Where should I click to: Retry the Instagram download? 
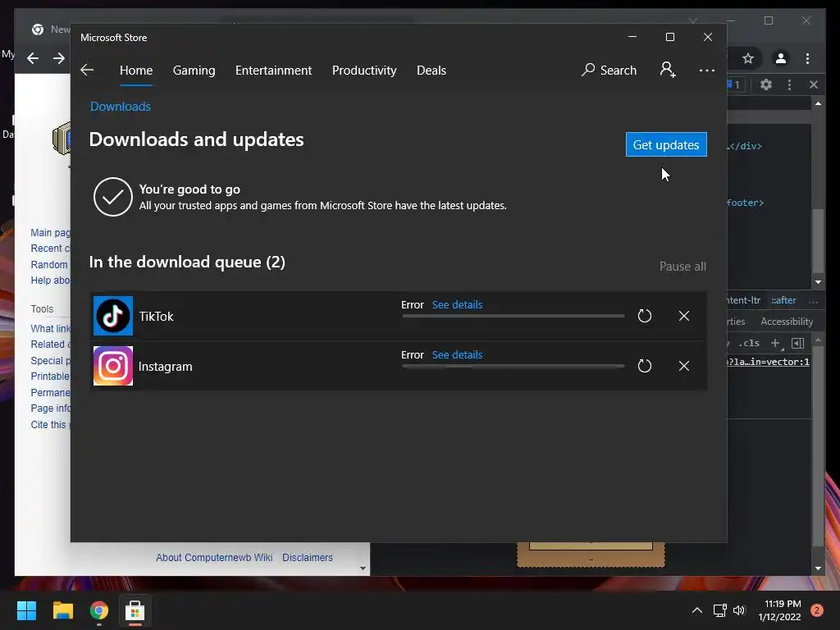tap(645, 366)
